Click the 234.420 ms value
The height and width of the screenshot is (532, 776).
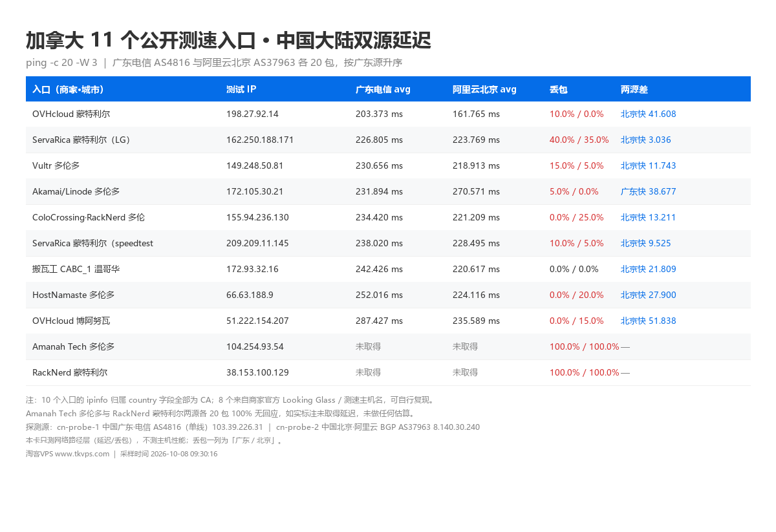(379, 217)
